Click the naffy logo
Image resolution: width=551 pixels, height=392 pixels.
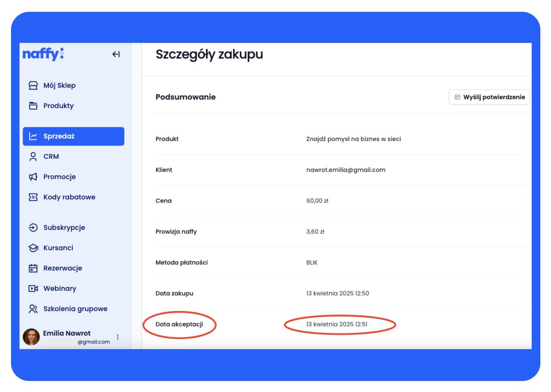[43, 54]
